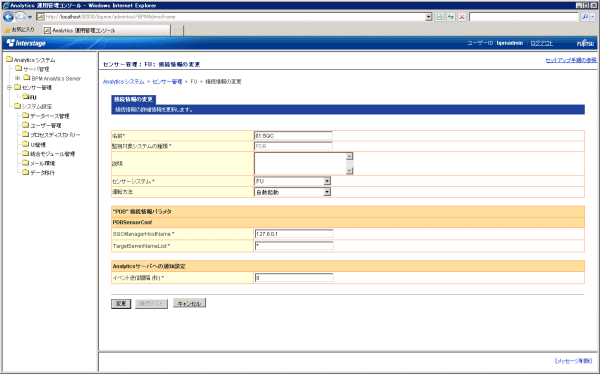600x374 pixels.
Task: Click the browser search box
Action: click(523, 17)
